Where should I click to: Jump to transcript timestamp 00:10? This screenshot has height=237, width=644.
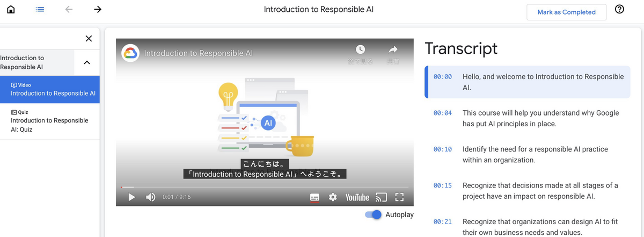443,149
